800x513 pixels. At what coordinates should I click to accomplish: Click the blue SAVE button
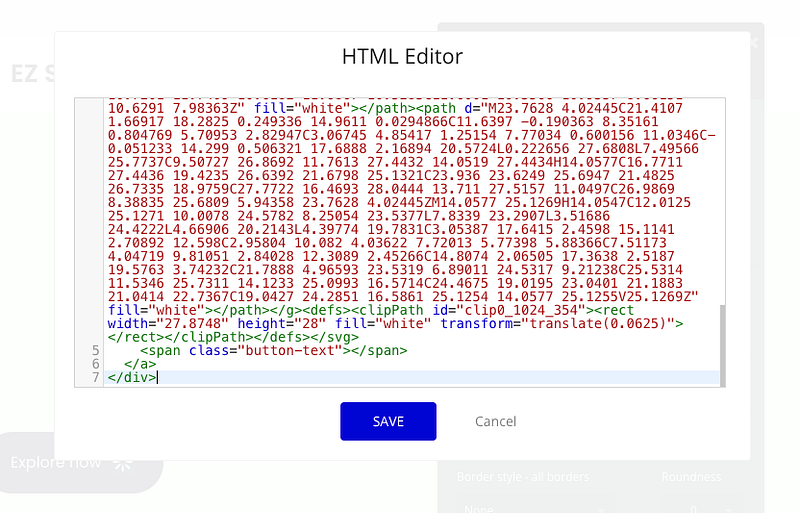coord(388,421)
